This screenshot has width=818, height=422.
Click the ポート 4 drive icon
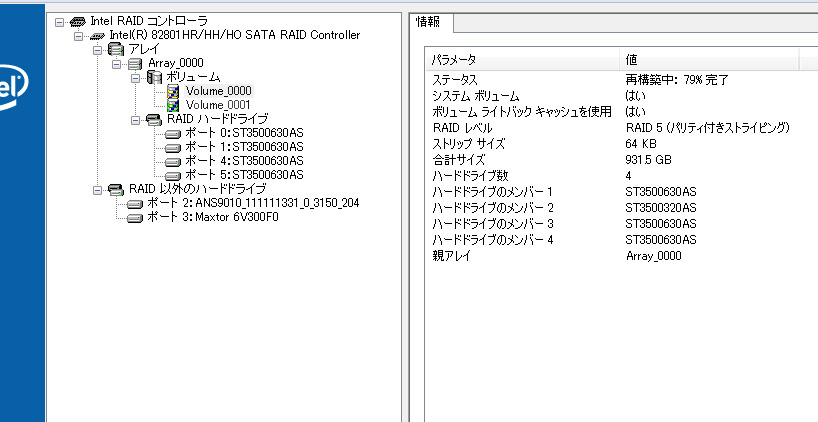[x=173, y=162]
